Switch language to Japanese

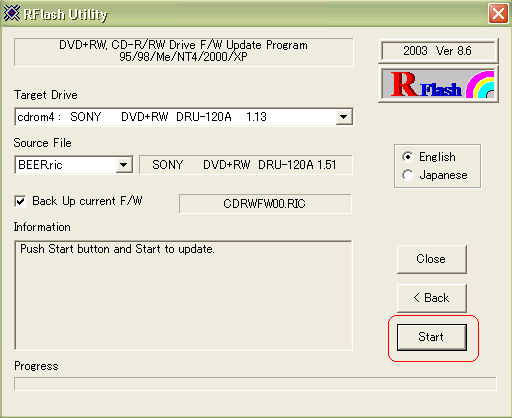(x=408, y=175)
